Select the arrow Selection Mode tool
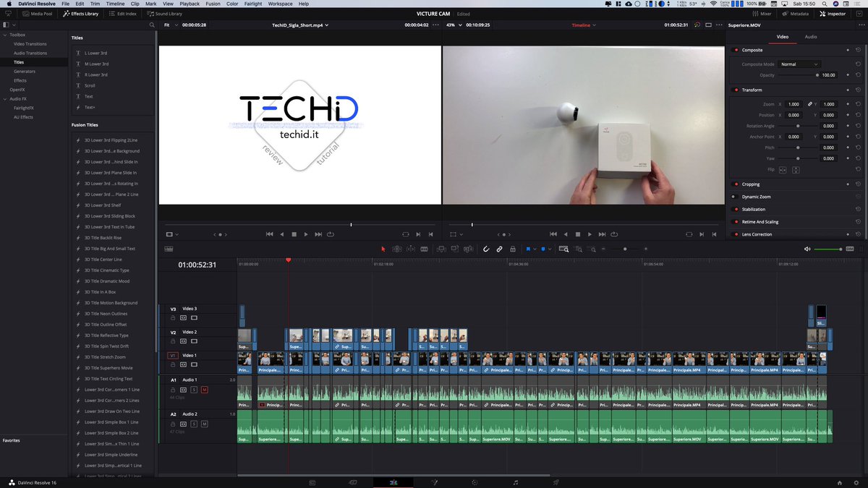Screen dimensions: 868x488 tap(383, 249)
